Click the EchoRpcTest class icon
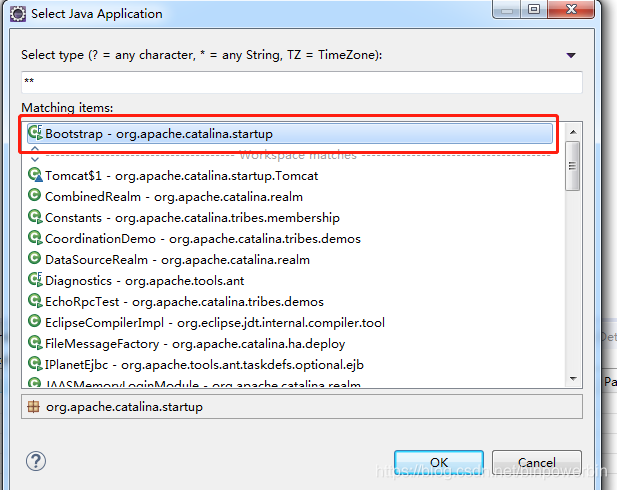This screenshot has width=617, height=490. pos(35,301)
